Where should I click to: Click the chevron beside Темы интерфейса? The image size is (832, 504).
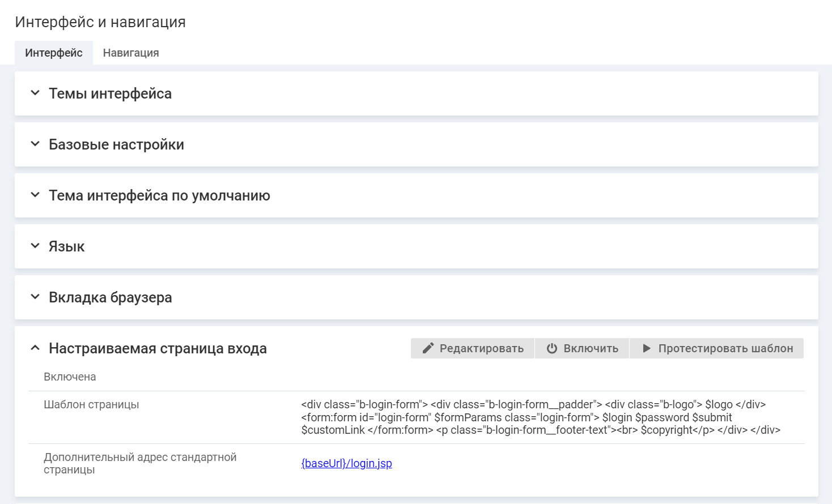pos(35,93)
